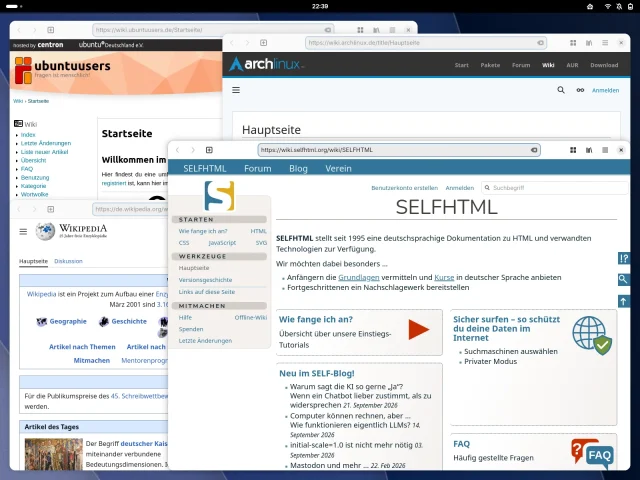Open 'Wie fange ich an?' sidebar link
640x480 pixels.
[x=203, y=231]
